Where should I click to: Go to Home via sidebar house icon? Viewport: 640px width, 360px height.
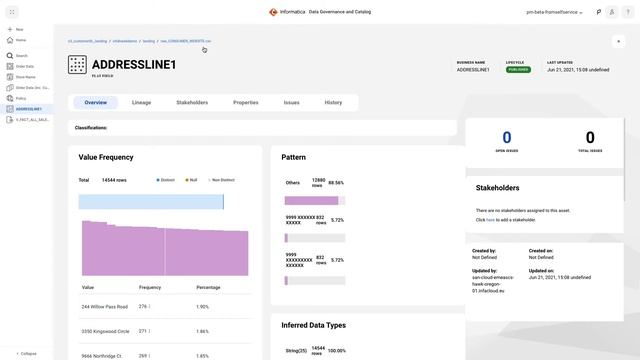pyautogui.click(x=10, y=40)
